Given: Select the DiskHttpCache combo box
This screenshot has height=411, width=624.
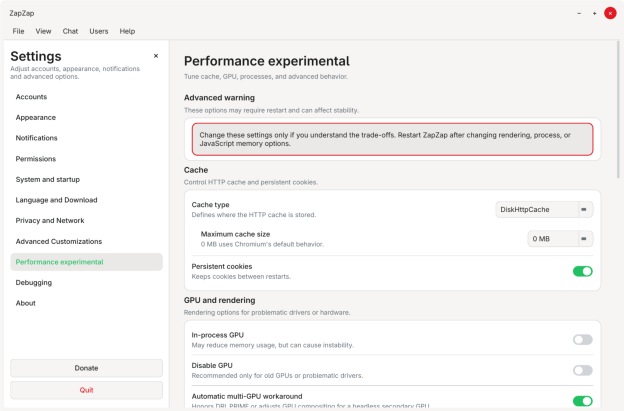Looking at the screenshot, I should coord(544,210).
